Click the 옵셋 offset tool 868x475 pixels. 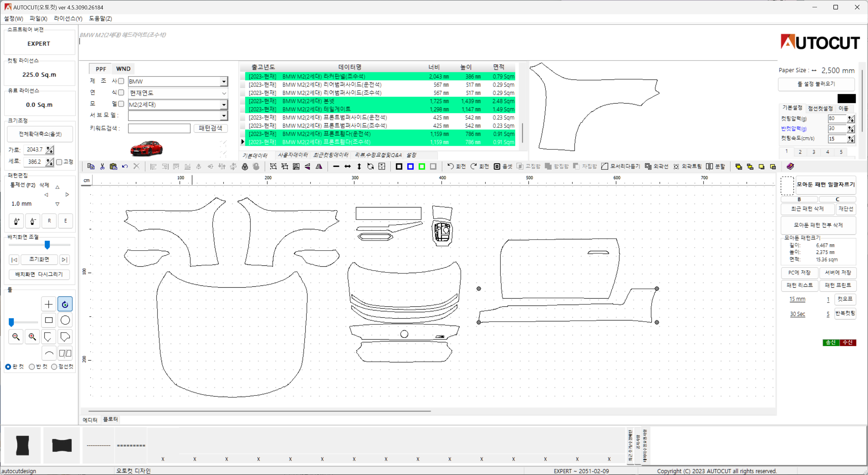[503, 166]
